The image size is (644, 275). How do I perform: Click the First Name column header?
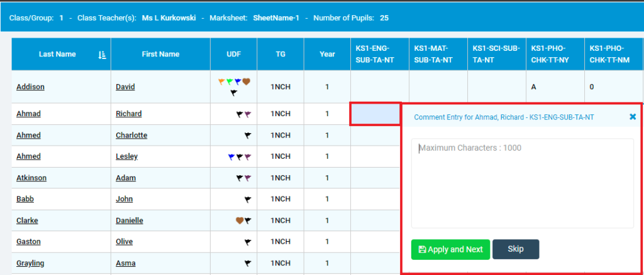tap(160, 54)
